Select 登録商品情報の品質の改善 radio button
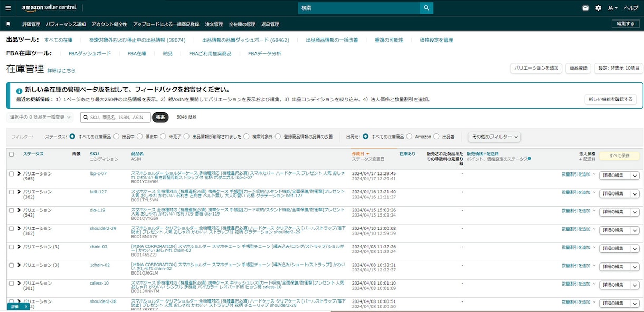Screen dimensions: 644x312 (278, 136)
